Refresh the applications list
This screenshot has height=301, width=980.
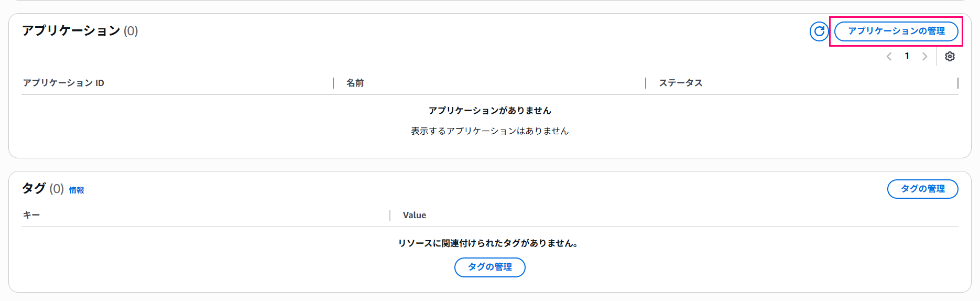[819, 31]
